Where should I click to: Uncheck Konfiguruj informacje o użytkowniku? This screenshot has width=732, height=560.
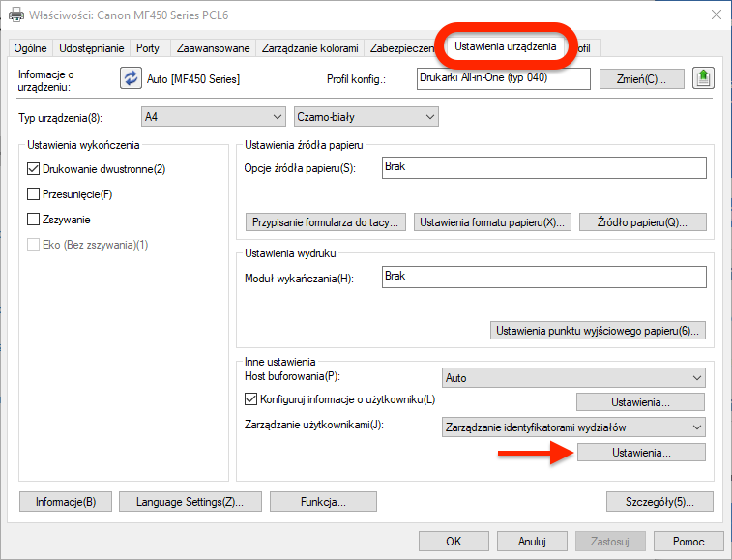pyautogui.click(x=250, y=399)
